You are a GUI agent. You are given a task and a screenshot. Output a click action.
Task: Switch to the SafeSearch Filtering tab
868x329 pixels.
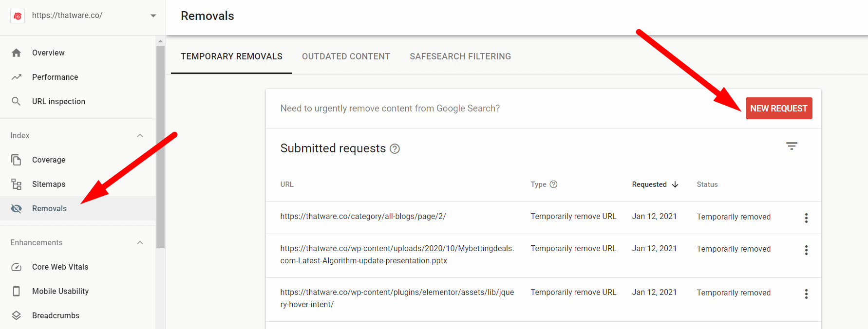click(x=460, y=56)
